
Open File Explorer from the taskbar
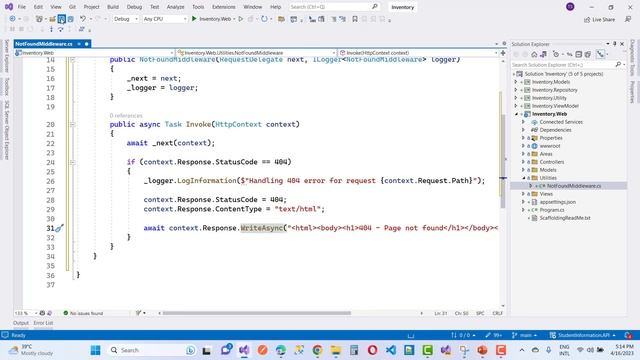(x=336, y=350)
